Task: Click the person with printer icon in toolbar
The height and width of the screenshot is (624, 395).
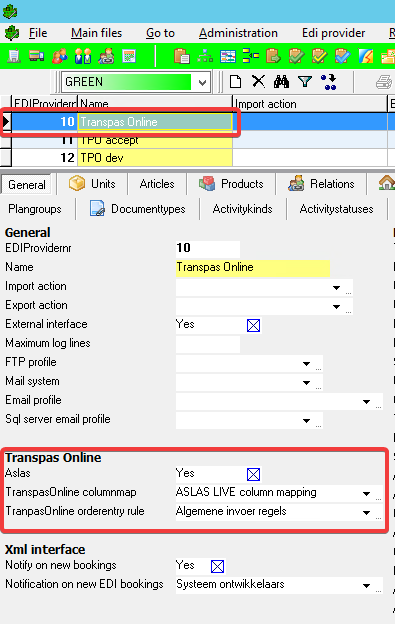Action: tap(106, 56)
